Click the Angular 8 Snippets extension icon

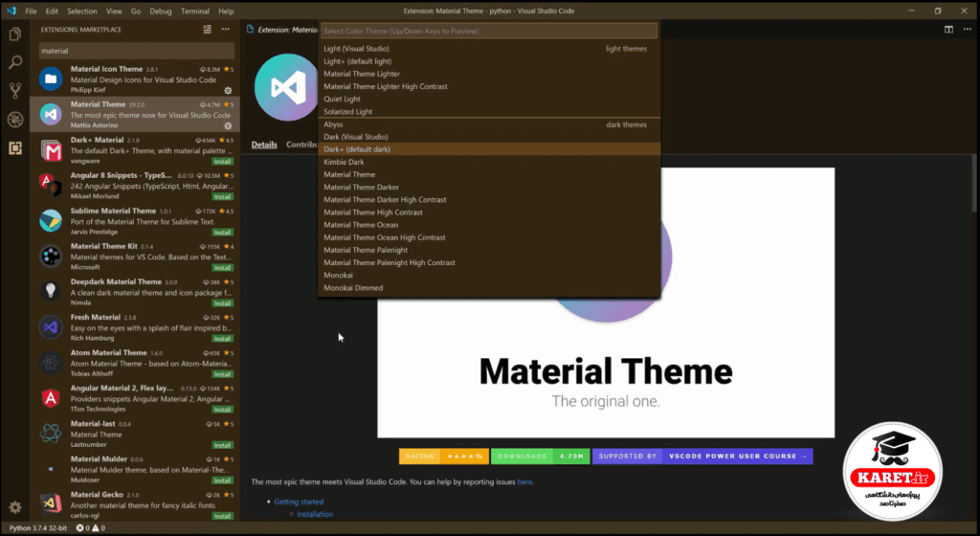(51, 185)
